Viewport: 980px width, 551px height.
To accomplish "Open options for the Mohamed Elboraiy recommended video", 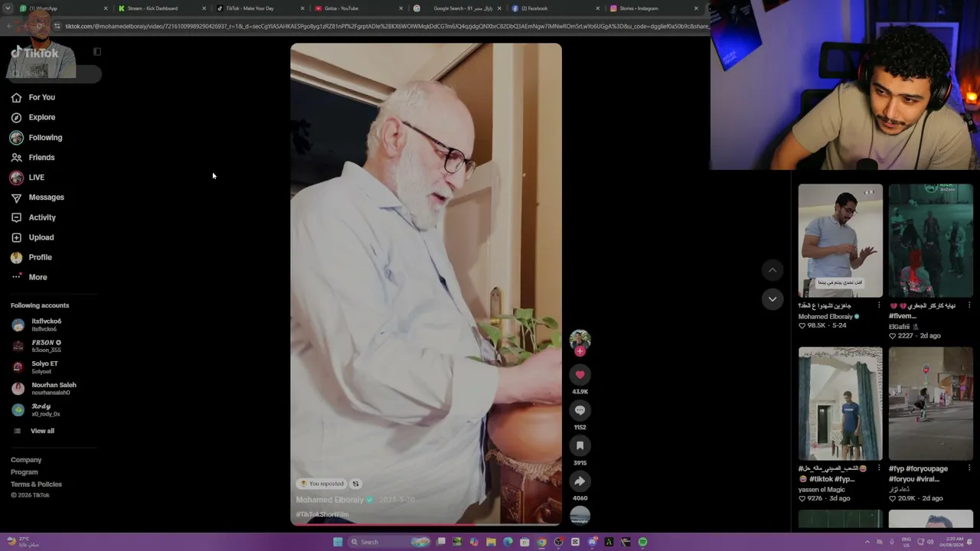I will click(x=878, y=305).
